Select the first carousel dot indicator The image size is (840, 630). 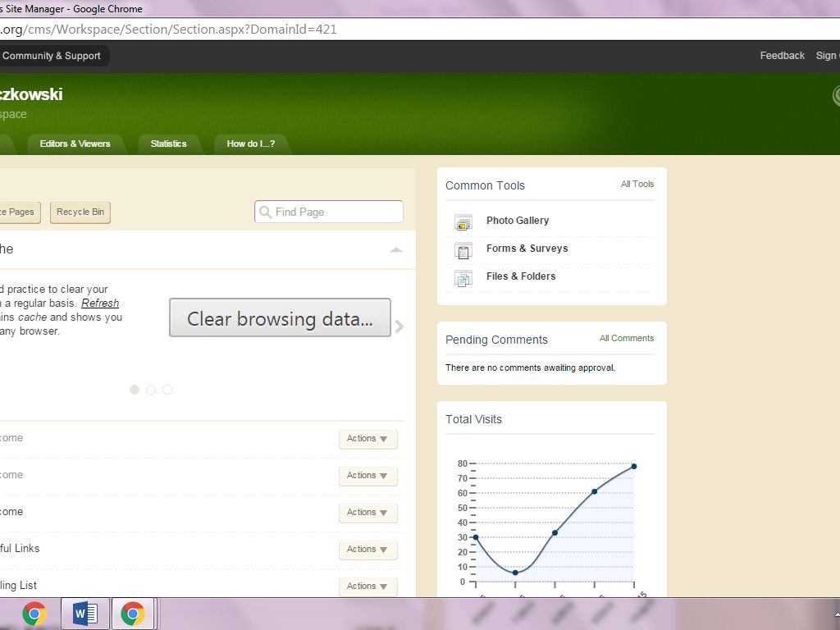click(x=135, y=390)
